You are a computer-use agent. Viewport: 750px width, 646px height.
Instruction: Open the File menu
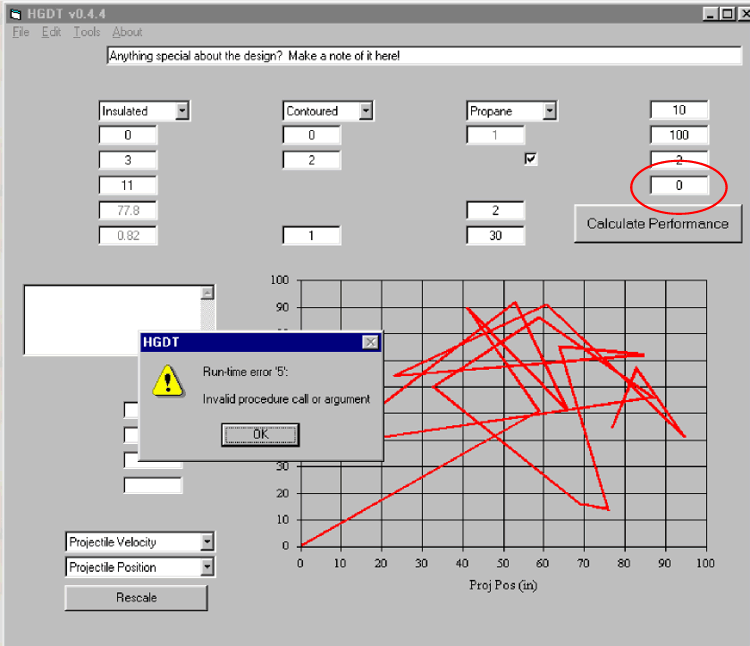pos(20,32)
